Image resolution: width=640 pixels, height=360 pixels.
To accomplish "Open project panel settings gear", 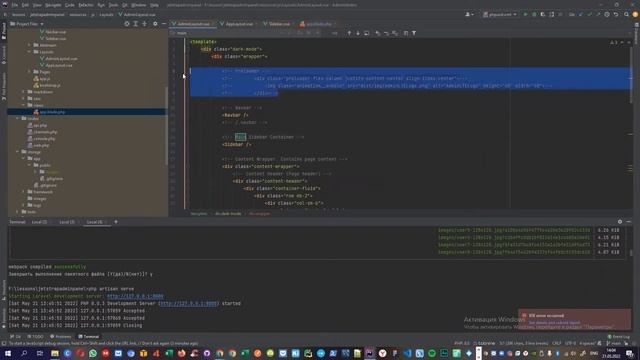I will coord(155,24).
